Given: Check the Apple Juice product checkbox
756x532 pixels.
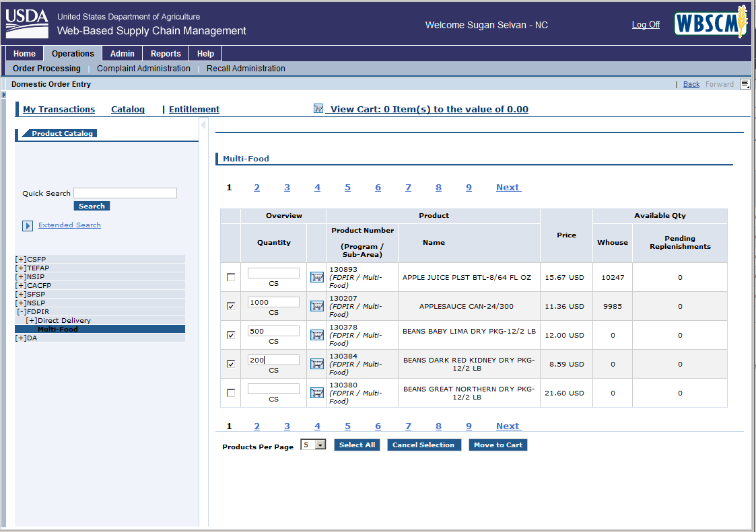Looking at the screenshot, I should [231, 277].
